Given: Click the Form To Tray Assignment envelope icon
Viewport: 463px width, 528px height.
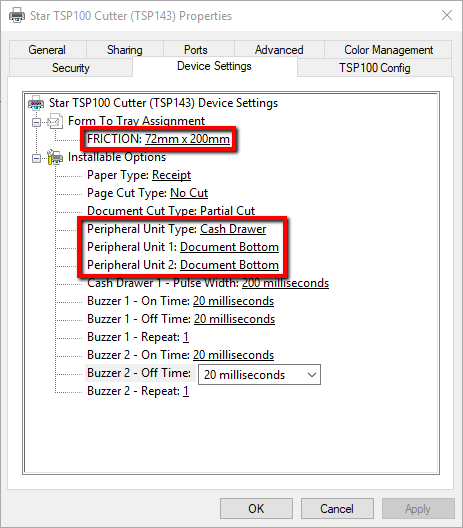Looking at the screenshot, I should click(55, 121).
